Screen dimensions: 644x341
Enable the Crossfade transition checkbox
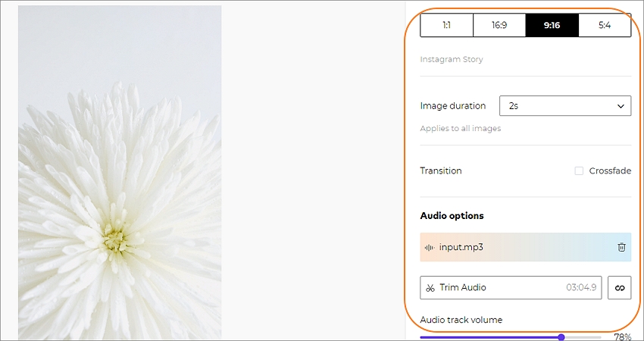point(579,171)
